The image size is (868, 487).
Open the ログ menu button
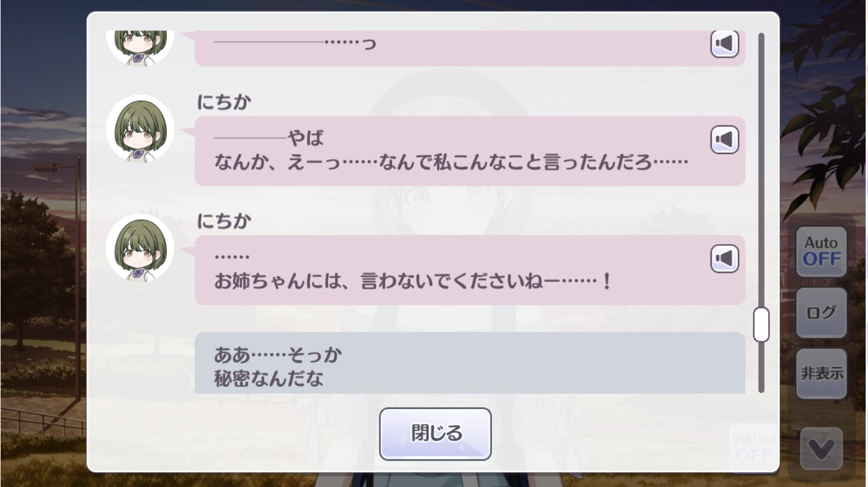tap(822, 312)
